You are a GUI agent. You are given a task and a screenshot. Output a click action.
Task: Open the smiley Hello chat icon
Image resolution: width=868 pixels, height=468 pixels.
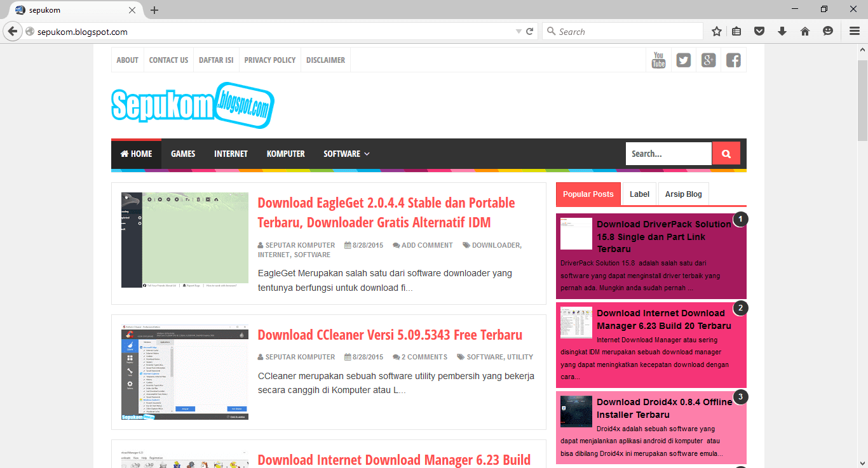(828, 31)
